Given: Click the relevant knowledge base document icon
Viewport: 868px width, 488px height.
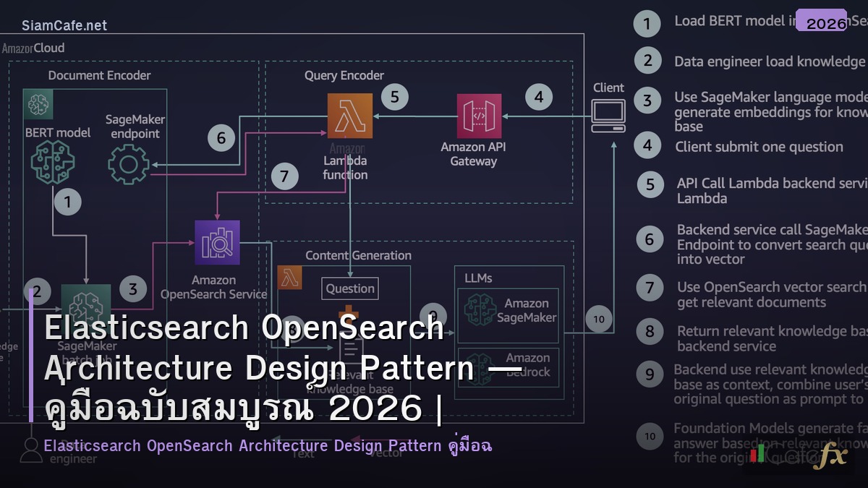Looking at the screenshot, I should tap(349, 351).
